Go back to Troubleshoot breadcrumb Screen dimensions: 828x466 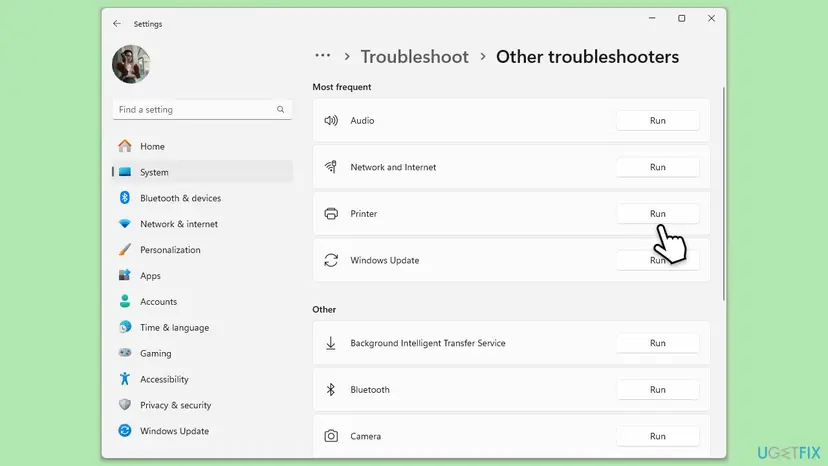(x=415, y=57)
